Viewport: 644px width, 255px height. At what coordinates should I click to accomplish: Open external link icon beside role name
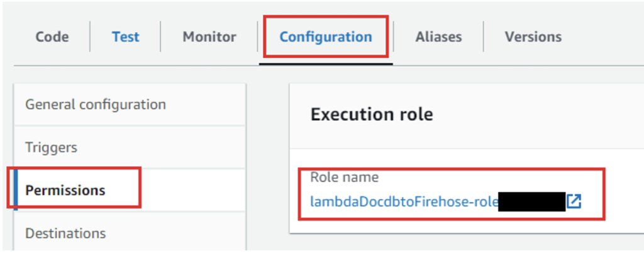click(574, 201)
